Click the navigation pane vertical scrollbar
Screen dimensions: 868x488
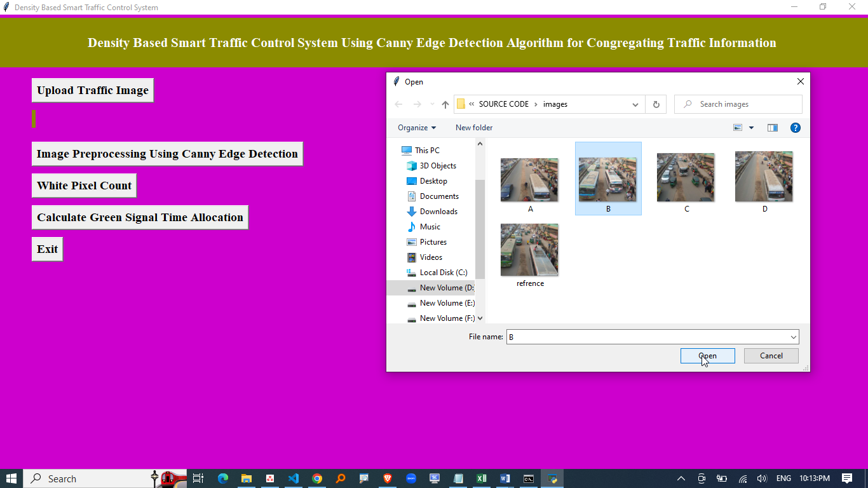tap(480, 229)
